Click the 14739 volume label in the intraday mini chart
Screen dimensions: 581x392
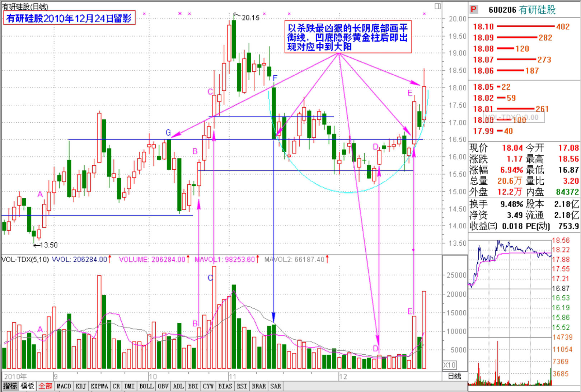[562, 337]
